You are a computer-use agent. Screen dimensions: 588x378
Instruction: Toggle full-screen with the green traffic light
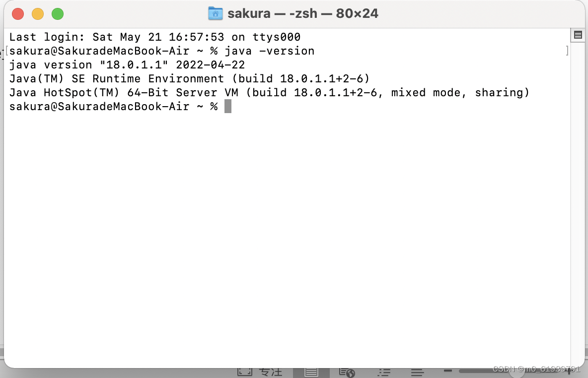click(x=58, y=14)
